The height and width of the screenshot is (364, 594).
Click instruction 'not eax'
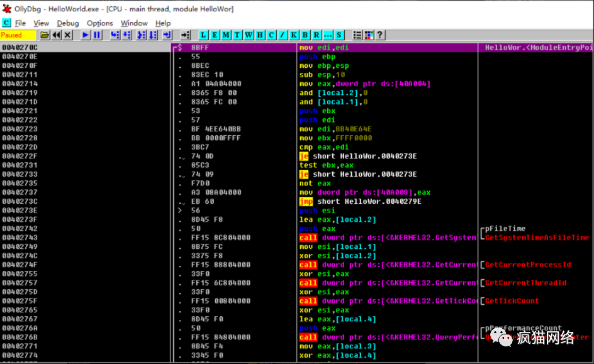click(x=315, y=184)
